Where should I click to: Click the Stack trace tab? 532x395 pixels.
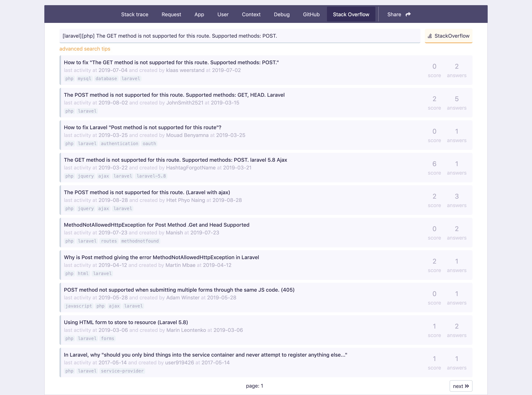134,14
